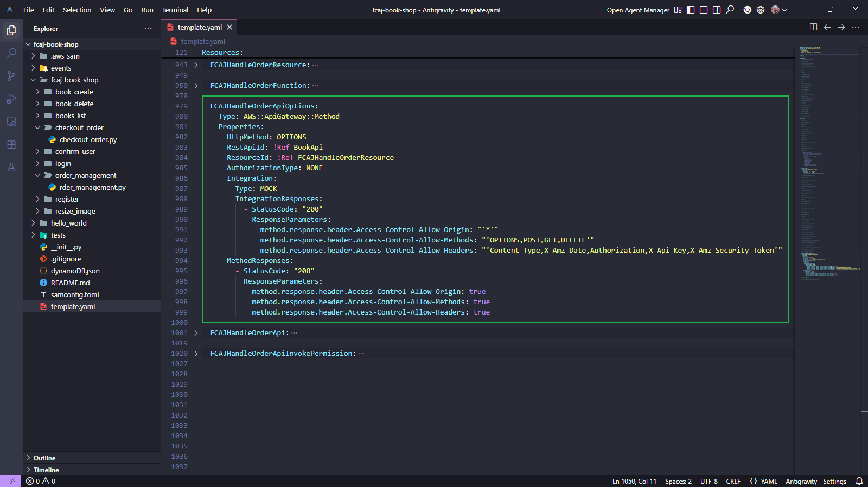Open errors and warnings count in status bar

[x=41, y=481]
